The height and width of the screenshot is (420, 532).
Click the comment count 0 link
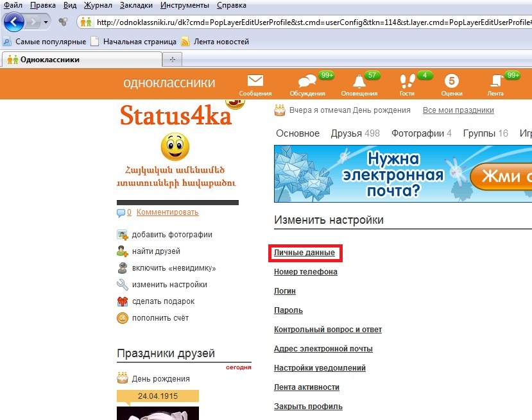[x=129, y=212]
